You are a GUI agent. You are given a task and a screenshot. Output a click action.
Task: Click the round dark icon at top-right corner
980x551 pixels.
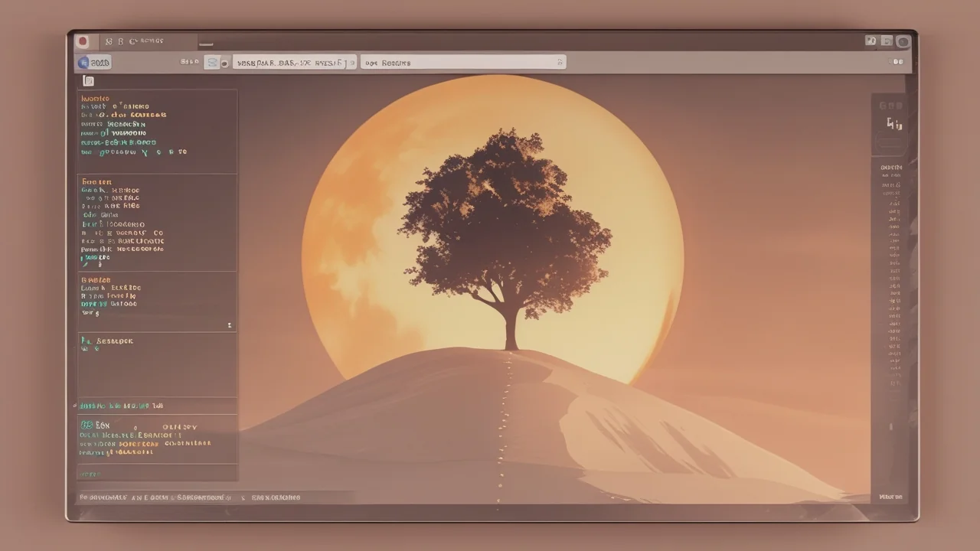[903, 42]
